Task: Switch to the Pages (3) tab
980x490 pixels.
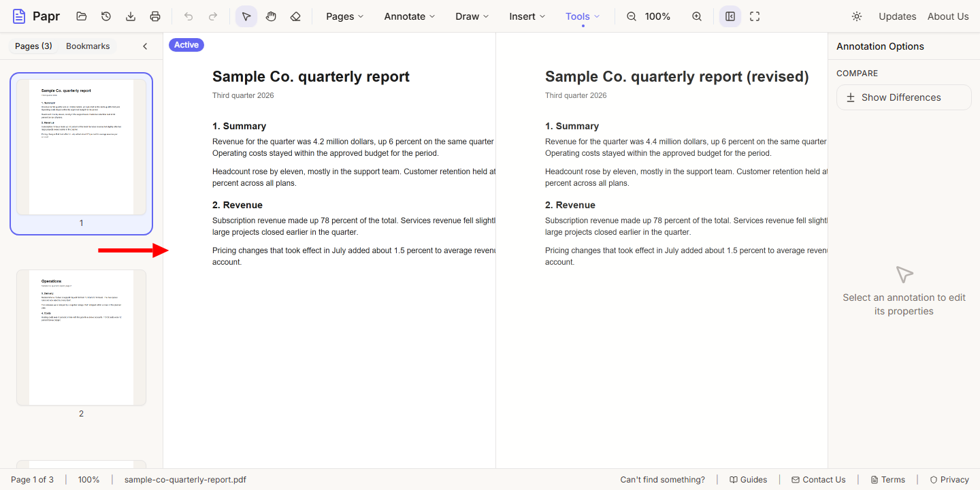Action: coord(33,46)
